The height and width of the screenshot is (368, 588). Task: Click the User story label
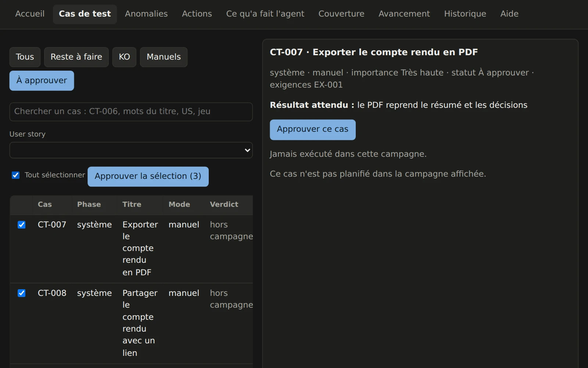point(28,134)
